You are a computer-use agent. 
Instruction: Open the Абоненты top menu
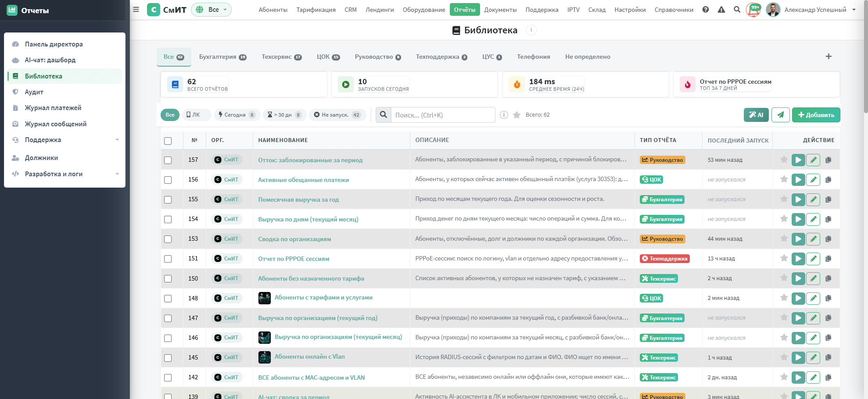(x=273, y=10)
